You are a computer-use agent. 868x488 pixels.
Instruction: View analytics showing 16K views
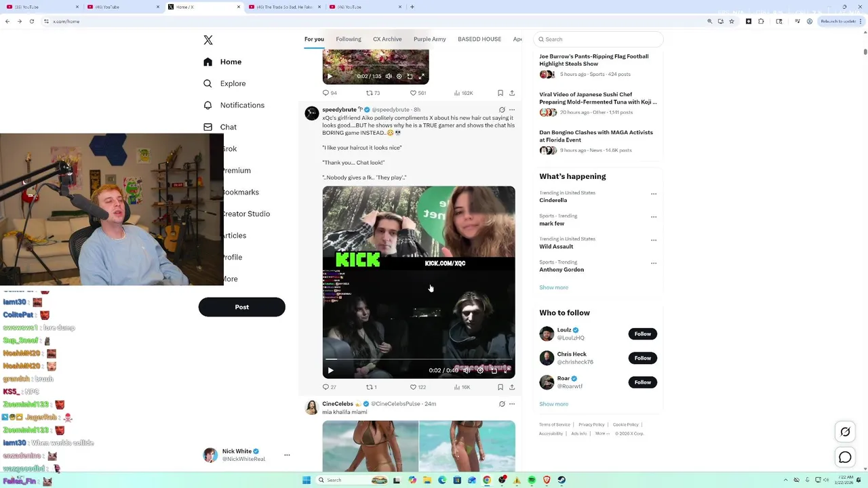point(462,387)
